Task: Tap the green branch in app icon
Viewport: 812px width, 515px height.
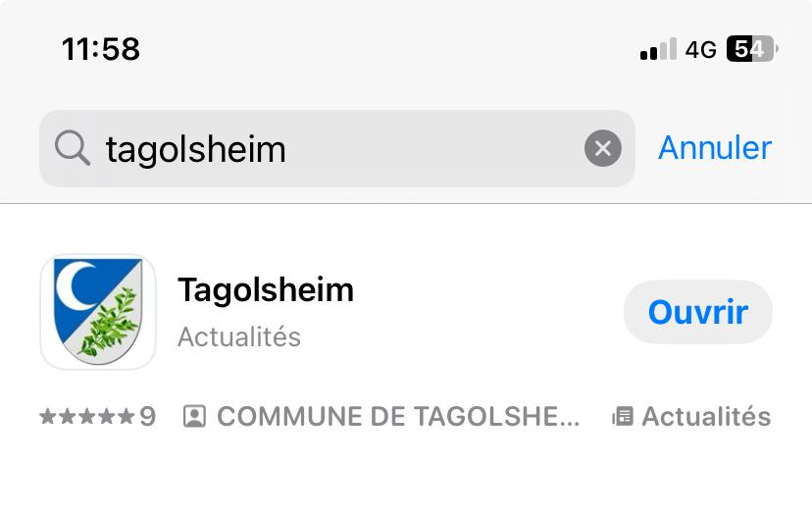Action: pyautogui.click(x=110, y=324)
